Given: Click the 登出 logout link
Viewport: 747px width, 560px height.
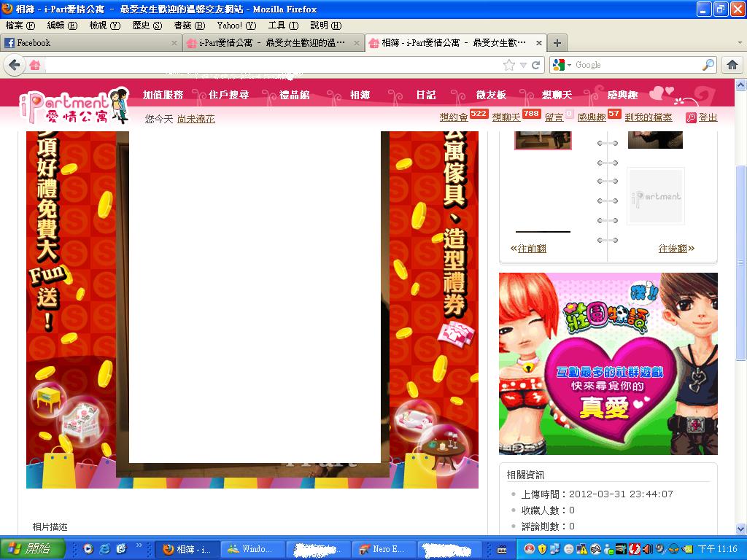Looking at the screenshot, I should [x=707, y=117].
